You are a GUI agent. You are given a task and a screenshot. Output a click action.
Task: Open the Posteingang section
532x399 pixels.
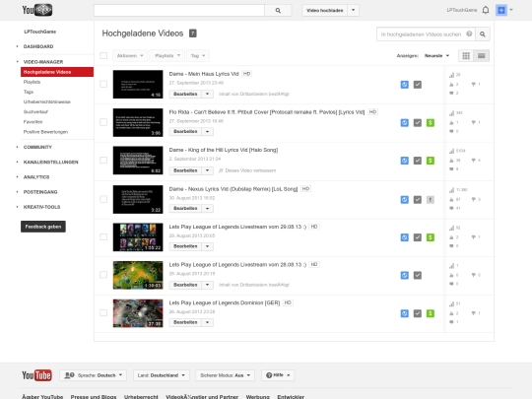(x=40, y=192)
